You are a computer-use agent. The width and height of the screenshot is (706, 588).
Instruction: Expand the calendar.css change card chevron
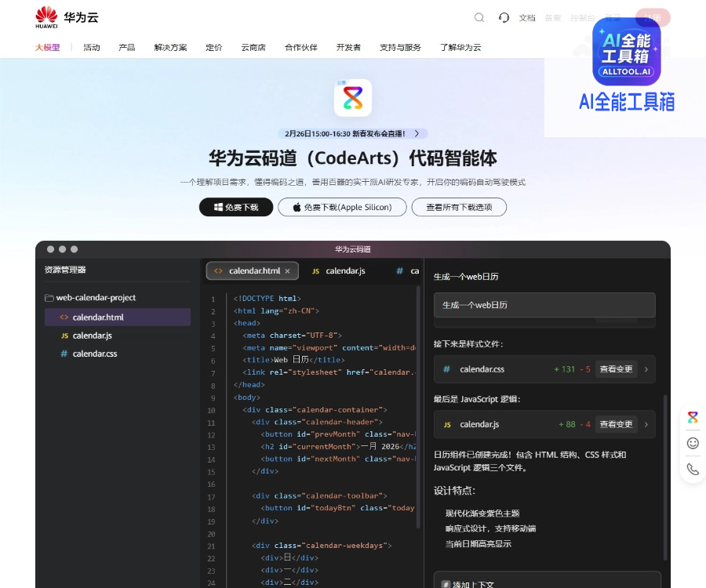click(x=646, y=369)
